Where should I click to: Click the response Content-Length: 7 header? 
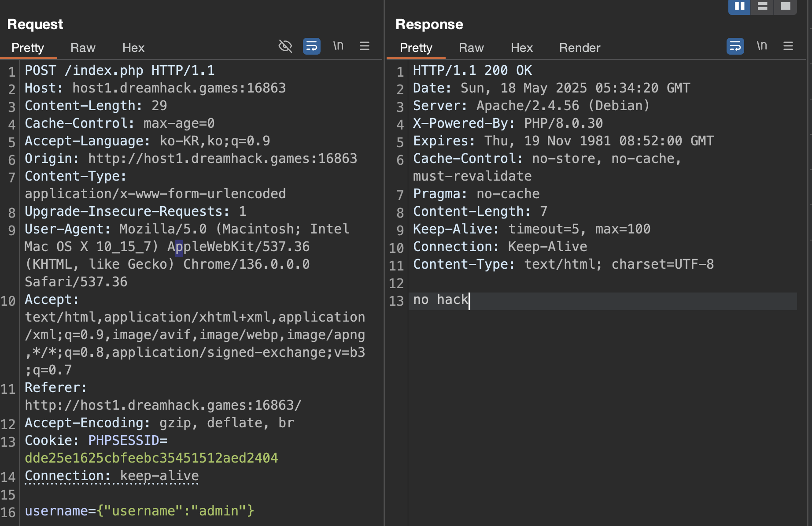pos(480,211)
